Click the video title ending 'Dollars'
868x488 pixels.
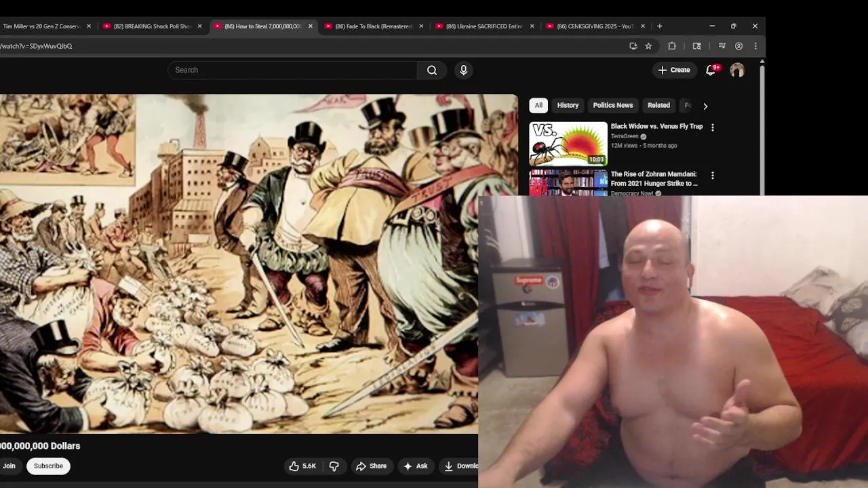pos(40,446)
